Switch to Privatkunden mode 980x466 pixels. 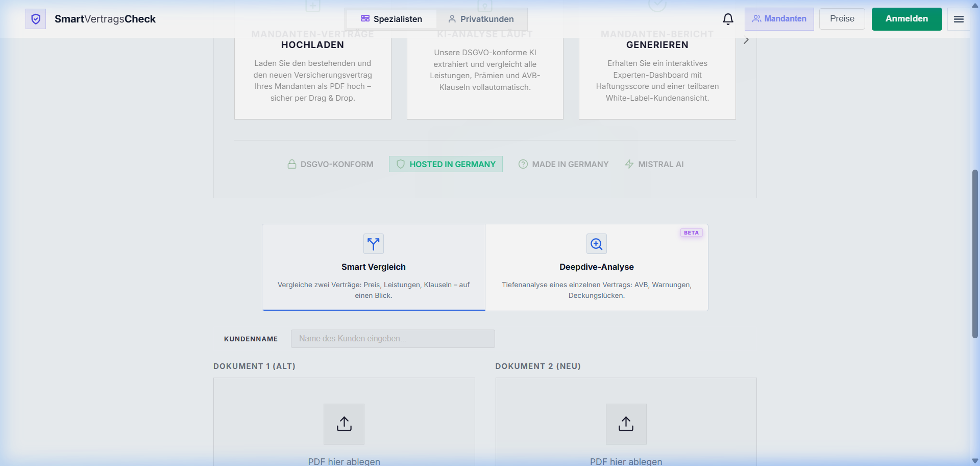click(481, 19)
